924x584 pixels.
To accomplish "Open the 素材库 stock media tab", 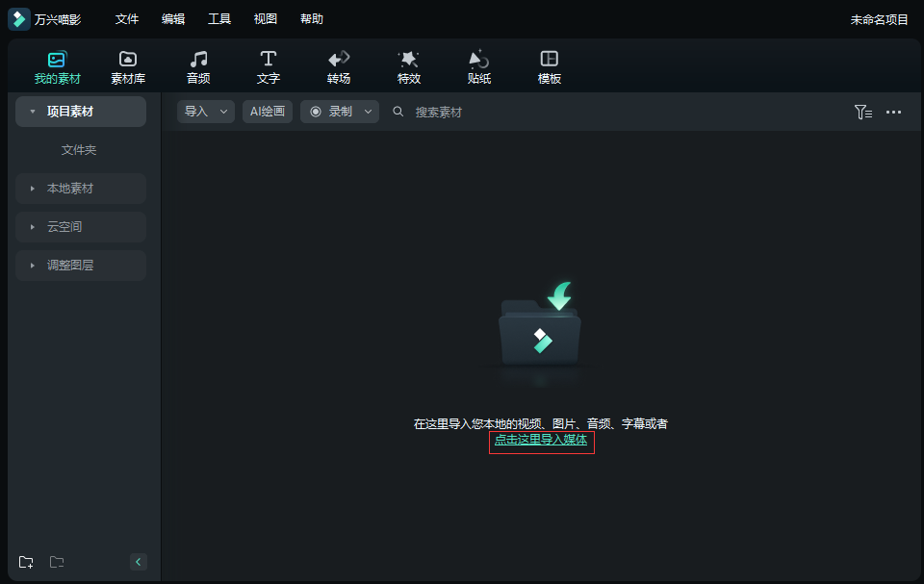I will click(x=128, y=67).
